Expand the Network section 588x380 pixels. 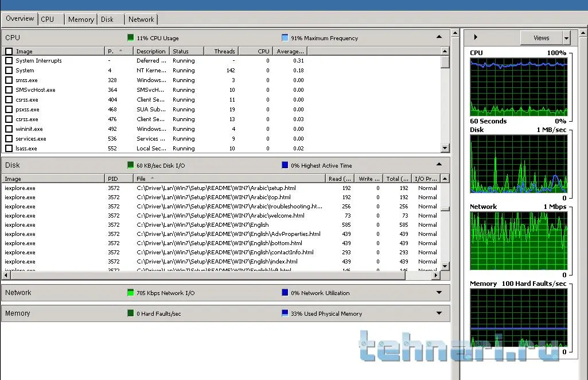(439, 293)
